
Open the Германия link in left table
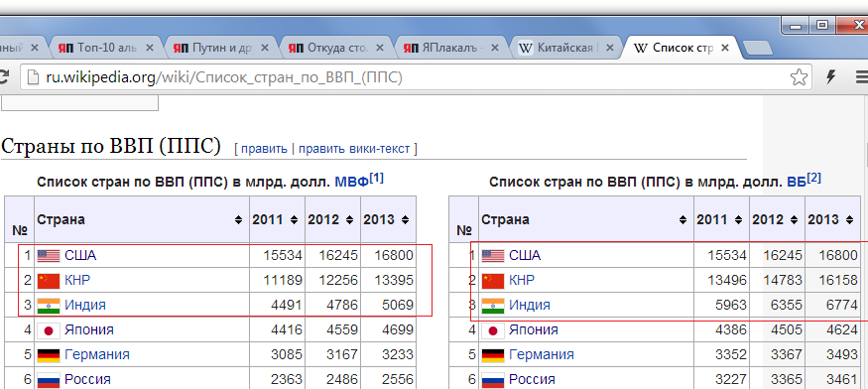(x=97, y=354)
